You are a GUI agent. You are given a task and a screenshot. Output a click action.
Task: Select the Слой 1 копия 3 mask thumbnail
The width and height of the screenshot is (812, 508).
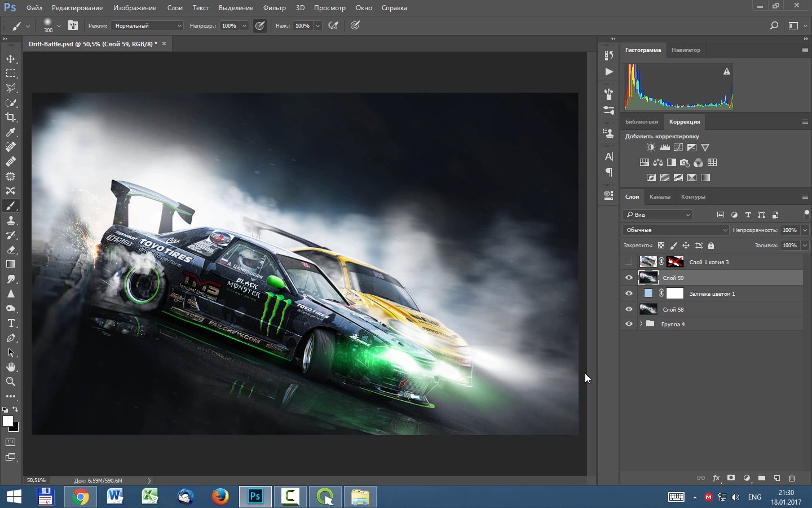coord(675,262)
